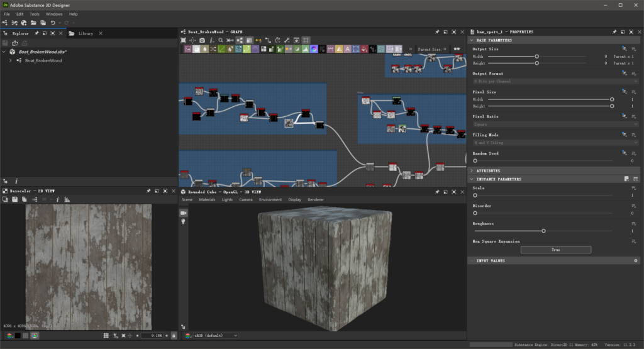Screen dimensions: 644x349
Task: Add a Blend node from the node bar
Action: [196, 49]
